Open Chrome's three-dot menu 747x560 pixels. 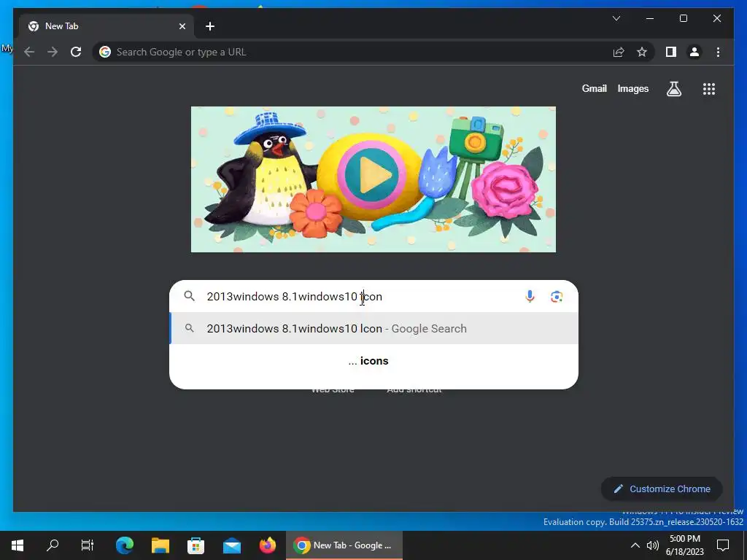point(718,52)
